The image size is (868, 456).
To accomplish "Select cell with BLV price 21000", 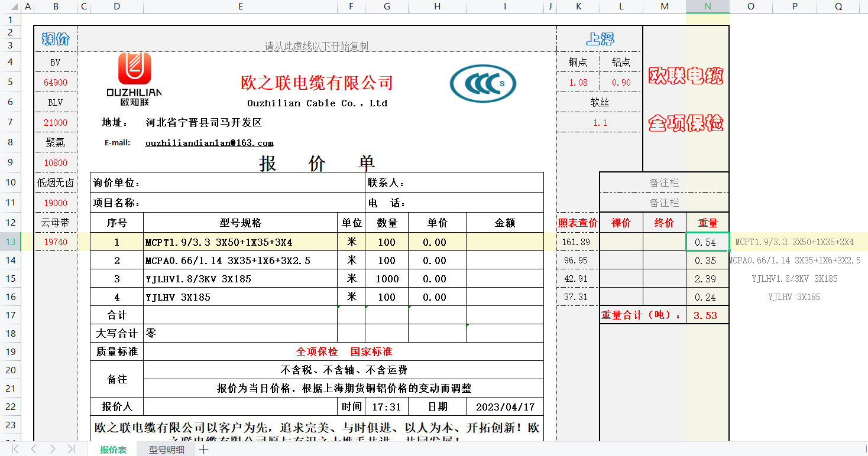I will tap(56, 122).
